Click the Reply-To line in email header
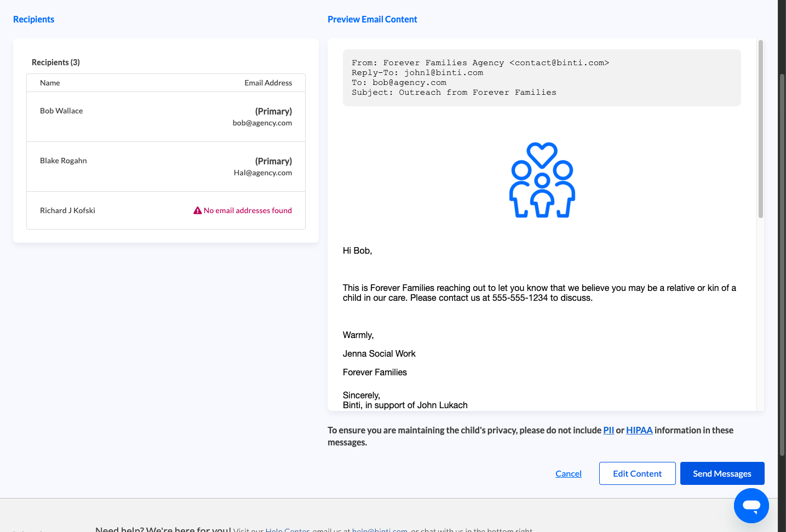The image size is (786, 532). (x=417, y=73)
